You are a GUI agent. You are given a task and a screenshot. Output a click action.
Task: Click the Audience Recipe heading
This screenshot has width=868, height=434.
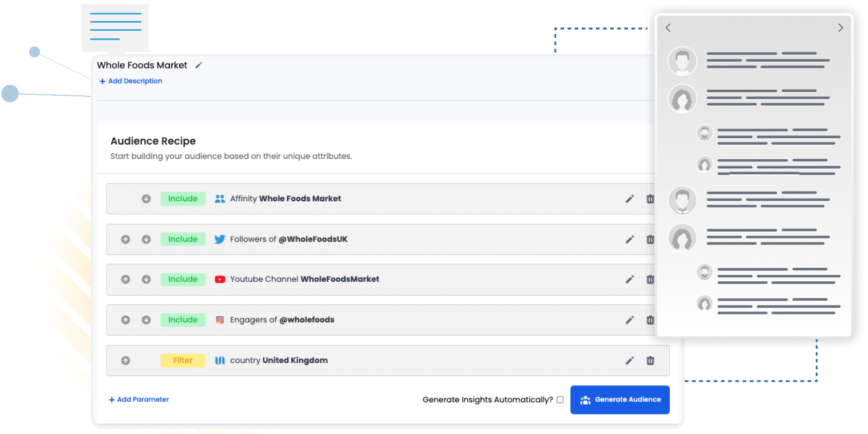point(153,141)
